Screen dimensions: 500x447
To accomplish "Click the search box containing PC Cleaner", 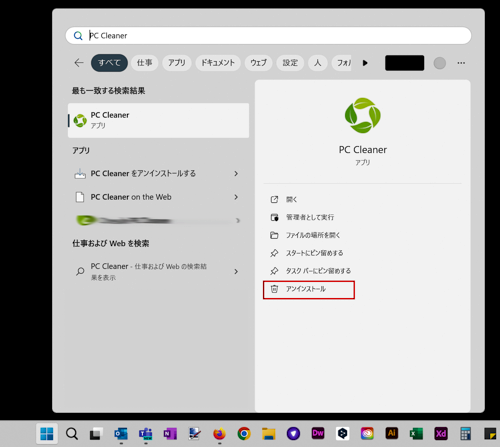I will click(x=268, y=36).
